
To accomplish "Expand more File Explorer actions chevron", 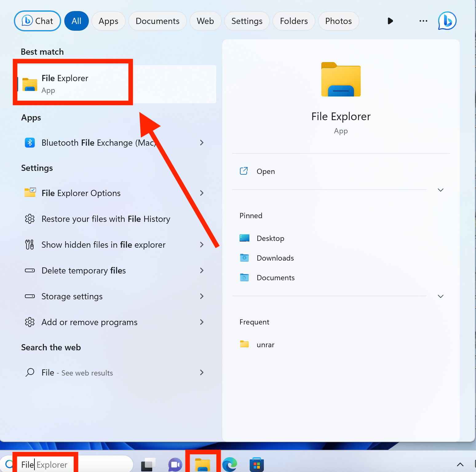I will pos(441,190).
